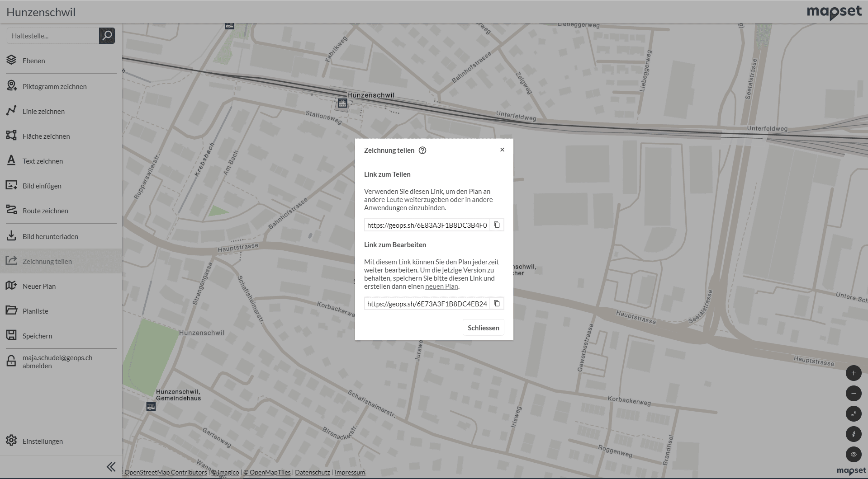Click the edit link URL field

(427, 304)
